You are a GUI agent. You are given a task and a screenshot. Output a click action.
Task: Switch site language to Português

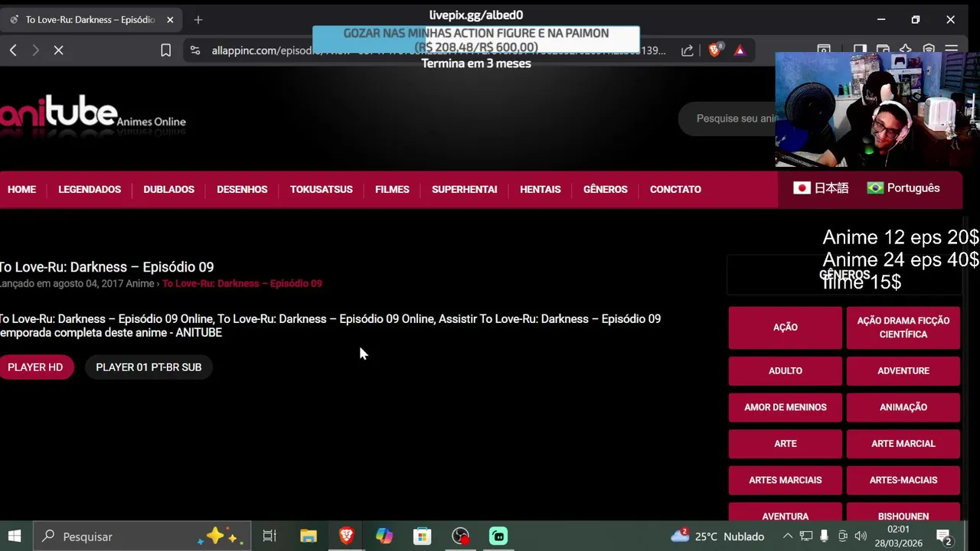[x=903, y=188]
